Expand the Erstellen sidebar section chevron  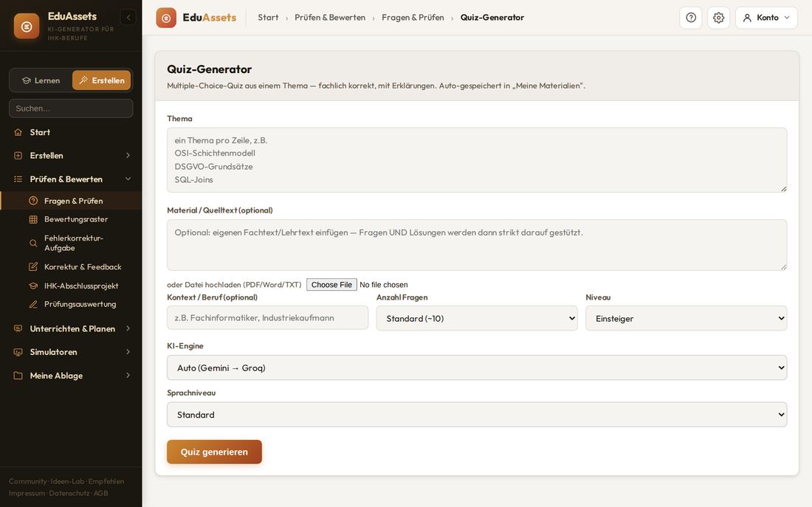(x=128, y=156)
